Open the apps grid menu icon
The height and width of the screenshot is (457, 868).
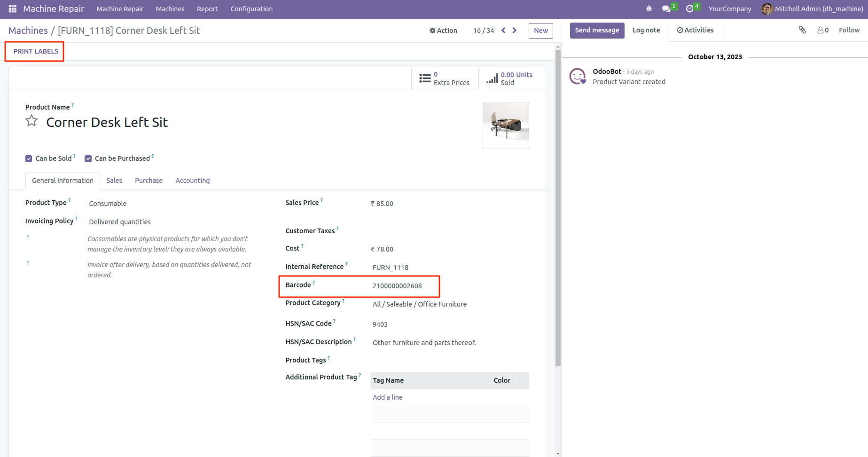(x=13, y=9)
